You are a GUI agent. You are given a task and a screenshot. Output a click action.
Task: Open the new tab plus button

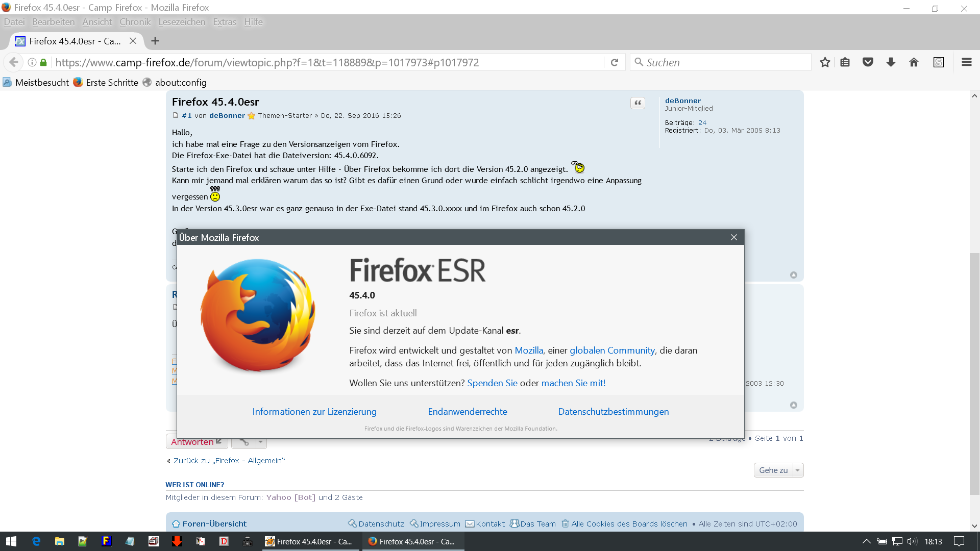point(155,41)
